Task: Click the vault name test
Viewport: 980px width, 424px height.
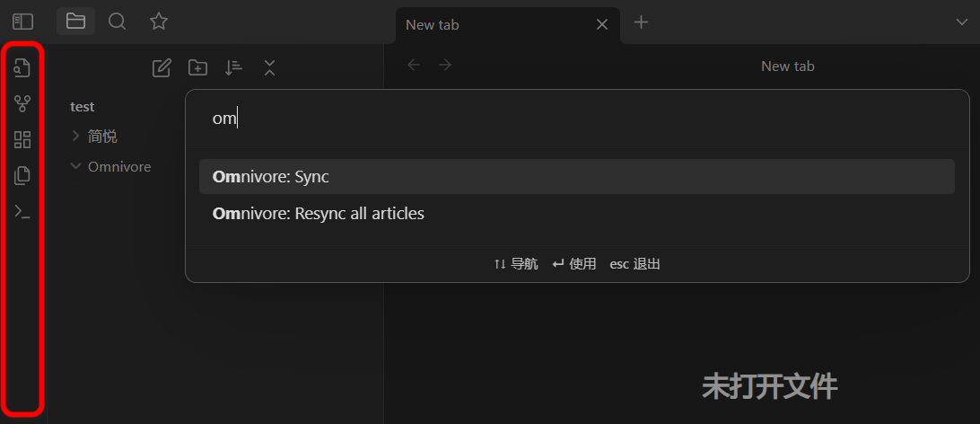Action: pos(83,107)
